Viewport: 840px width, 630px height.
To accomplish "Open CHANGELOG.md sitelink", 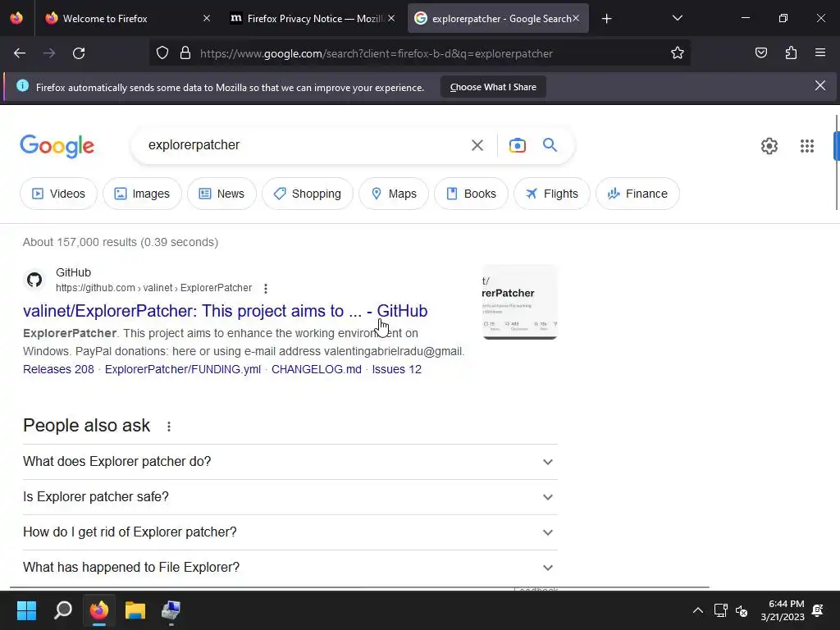I will 316,369.
